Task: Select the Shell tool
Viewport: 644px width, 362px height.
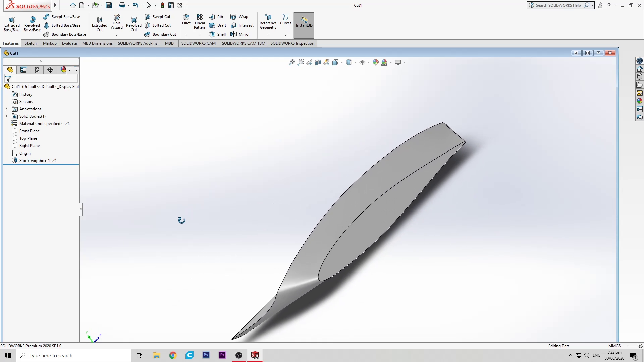Action: (217, 34)
